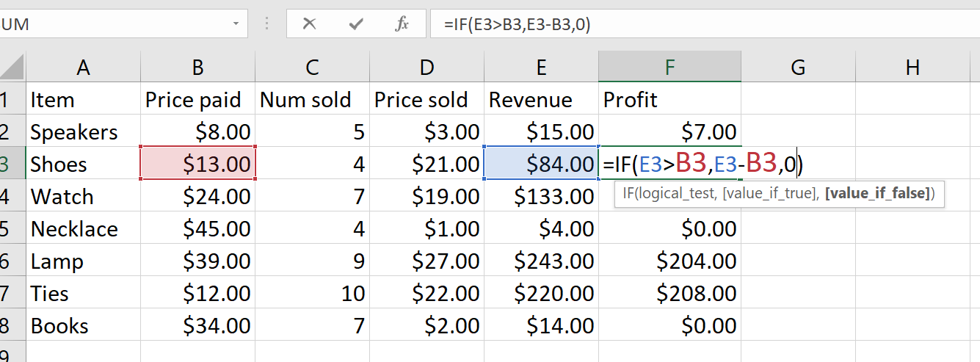Click the $0.00 profit cell in the Necklace row

point(669,228)
